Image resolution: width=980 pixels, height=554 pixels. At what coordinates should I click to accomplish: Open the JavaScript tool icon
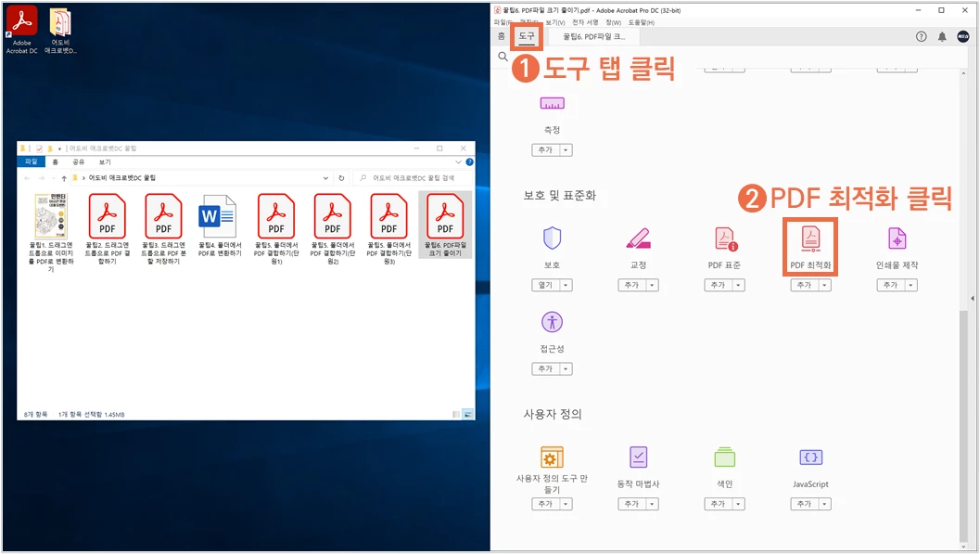(x=810, y=457)
